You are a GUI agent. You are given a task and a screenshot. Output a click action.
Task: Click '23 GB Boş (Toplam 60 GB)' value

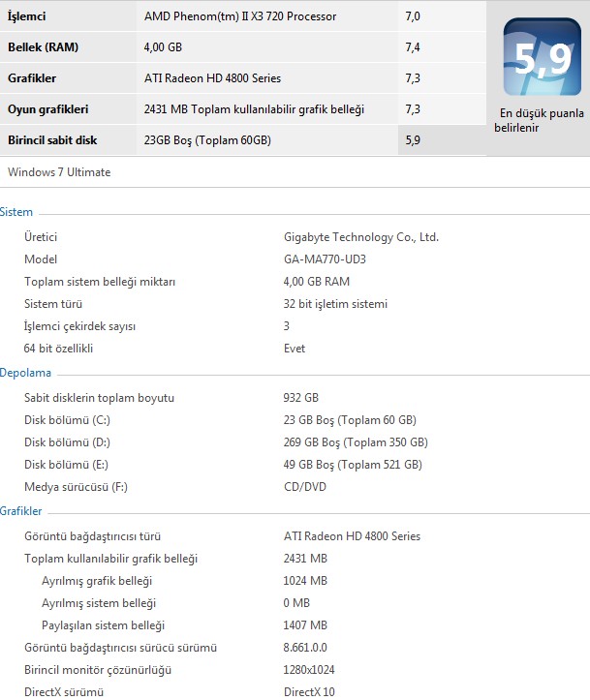click(350, 419)
